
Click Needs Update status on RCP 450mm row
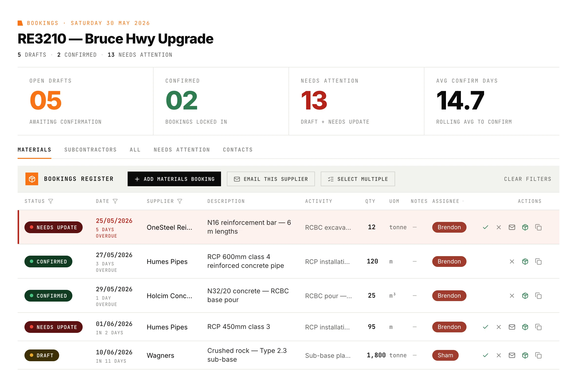(x=53, y=327)
